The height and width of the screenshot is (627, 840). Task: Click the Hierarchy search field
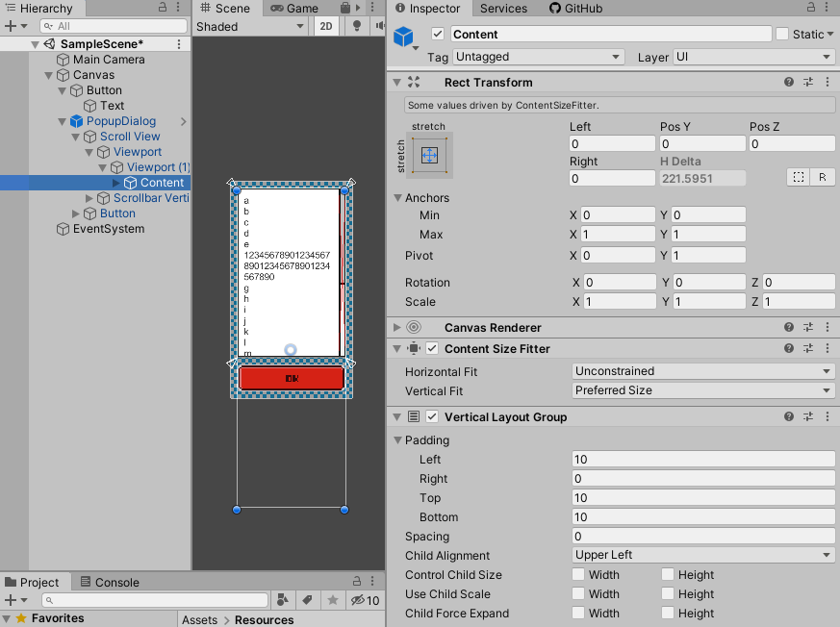pyautogui.click(x=113, y=25)
